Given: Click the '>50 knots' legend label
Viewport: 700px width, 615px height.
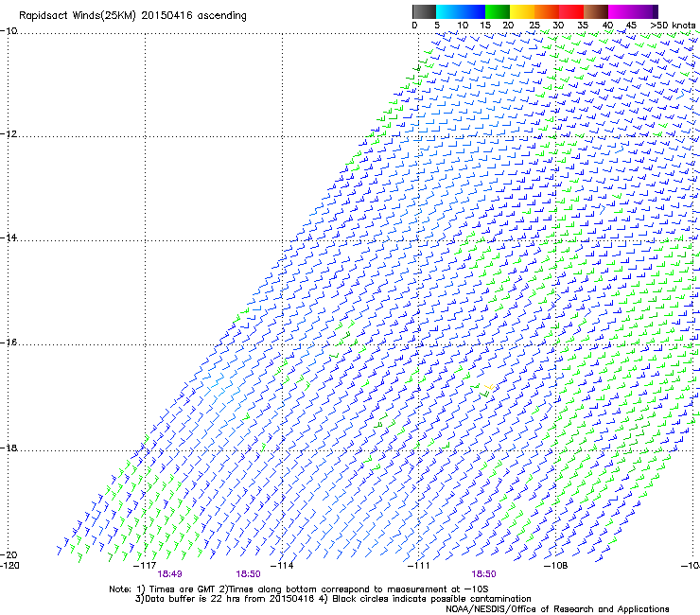Looking at the screenshot, I should [x=673, y=26].
